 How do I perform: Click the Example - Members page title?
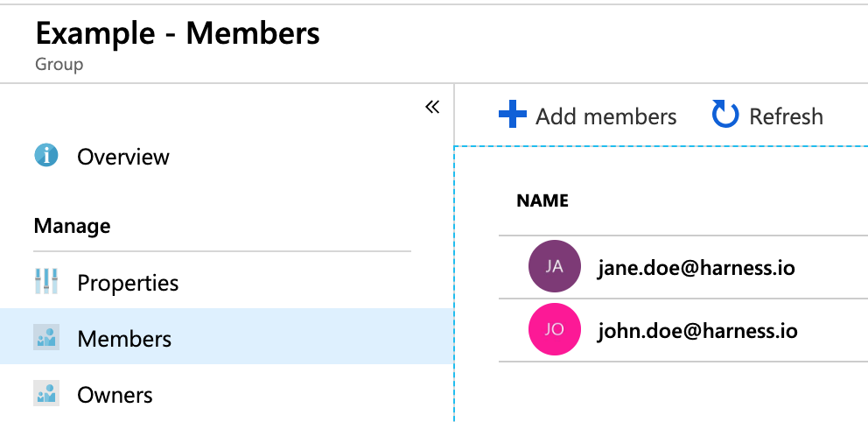(x=178, y=34)
